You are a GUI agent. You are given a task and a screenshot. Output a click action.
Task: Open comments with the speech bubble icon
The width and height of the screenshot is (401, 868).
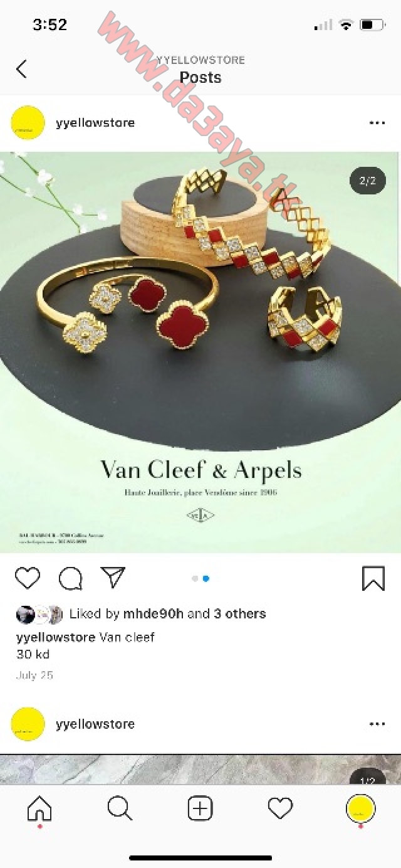coord(70,578)
